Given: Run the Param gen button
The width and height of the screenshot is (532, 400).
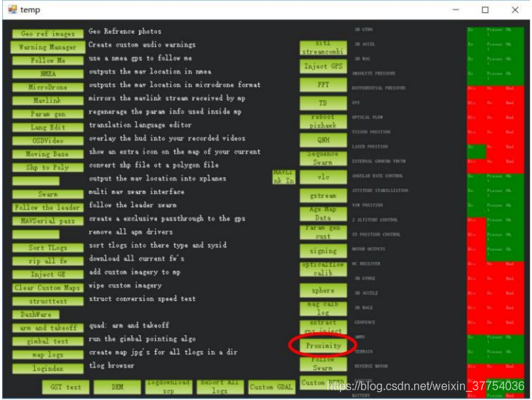Looking at the screenshot, I should click(48, 114).
